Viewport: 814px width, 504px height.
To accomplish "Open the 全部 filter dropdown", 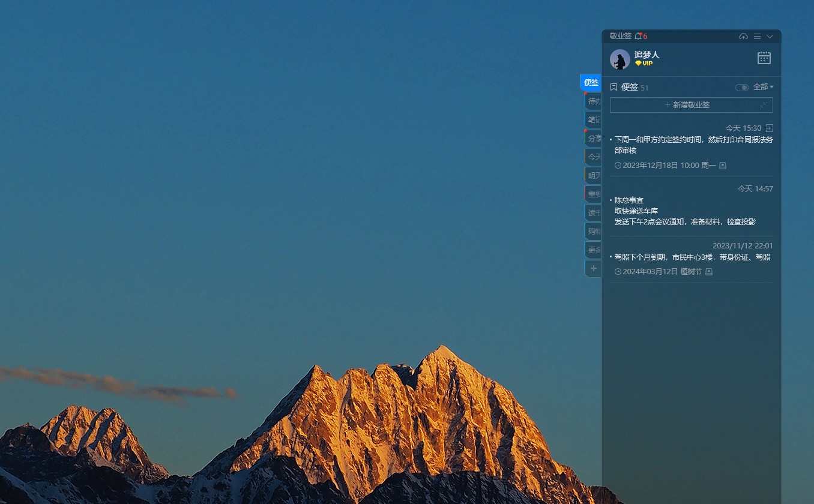I will (x=763, y=87).
